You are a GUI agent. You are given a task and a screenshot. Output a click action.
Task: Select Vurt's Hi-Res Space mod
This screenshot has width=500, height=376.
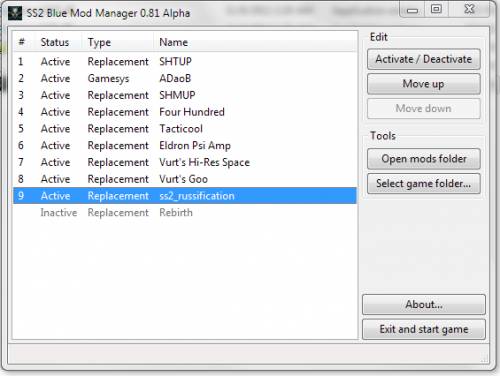coord(185,162)
